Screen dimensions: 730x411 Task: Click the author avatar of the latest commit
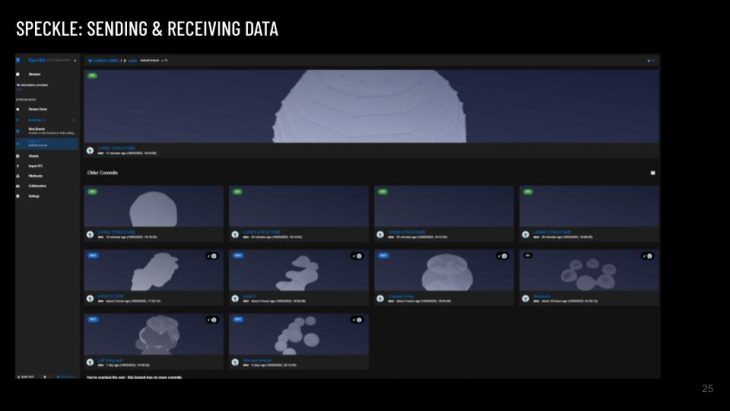(90, 151)
